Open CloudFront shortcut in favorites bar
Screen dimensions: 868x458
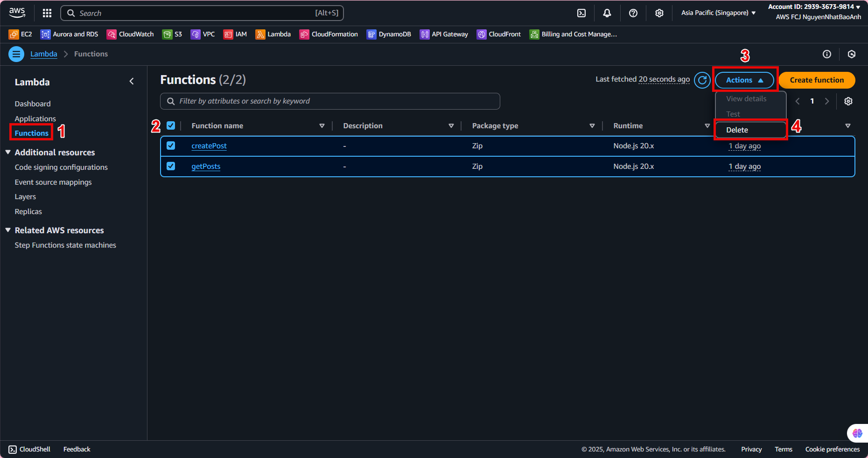click(498, 34)
